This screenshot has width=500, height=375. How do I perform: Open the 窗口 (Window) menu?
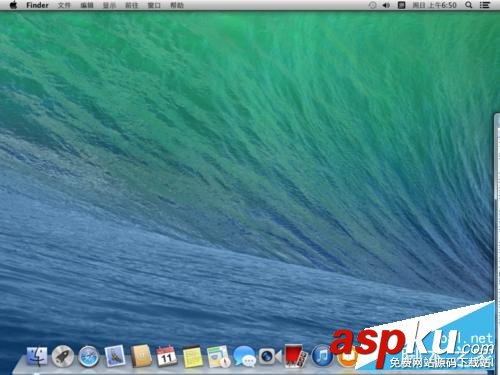[x=154, y=5]
